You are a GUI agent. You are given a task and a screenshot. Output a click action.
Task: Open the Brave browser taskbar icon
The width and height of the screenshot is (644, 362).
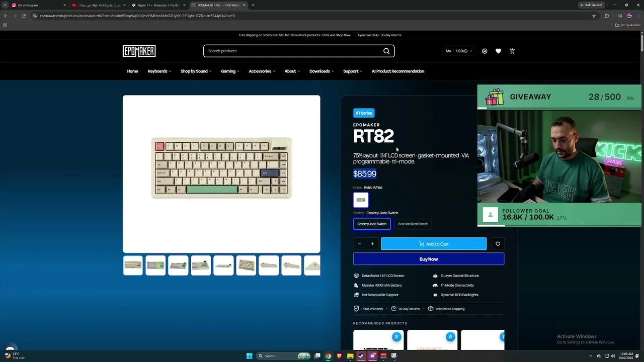tap(339, 356)
